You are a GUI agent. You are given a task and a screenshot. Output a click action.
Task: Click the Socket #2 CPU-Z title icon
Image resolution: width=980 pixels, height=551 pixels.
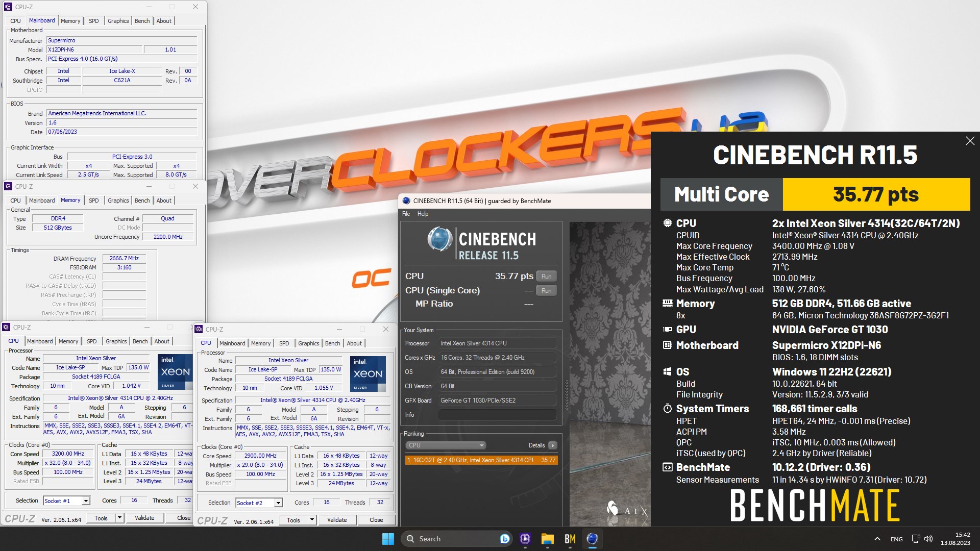click(x=199, y=329)
